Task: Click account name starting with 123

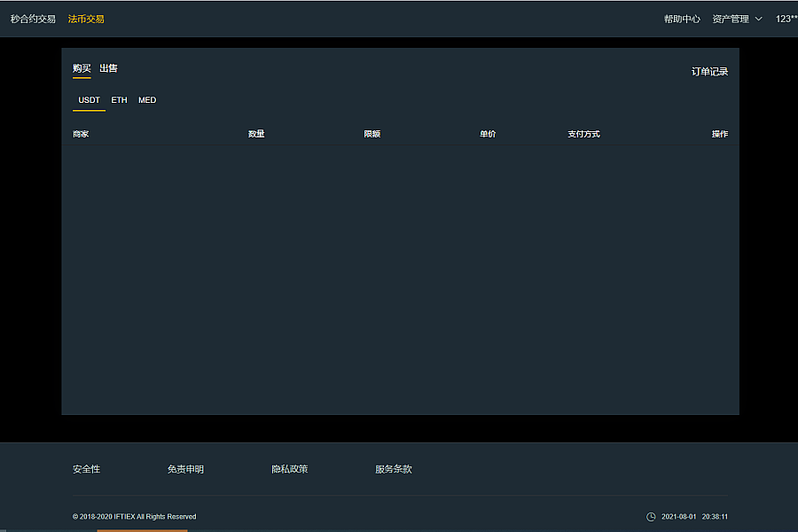Action: coord(786,19)
